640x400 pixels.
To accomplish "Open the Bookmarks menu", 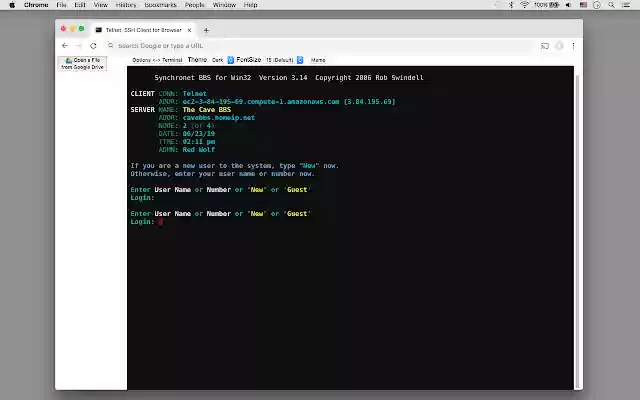I will click(160, 5).
